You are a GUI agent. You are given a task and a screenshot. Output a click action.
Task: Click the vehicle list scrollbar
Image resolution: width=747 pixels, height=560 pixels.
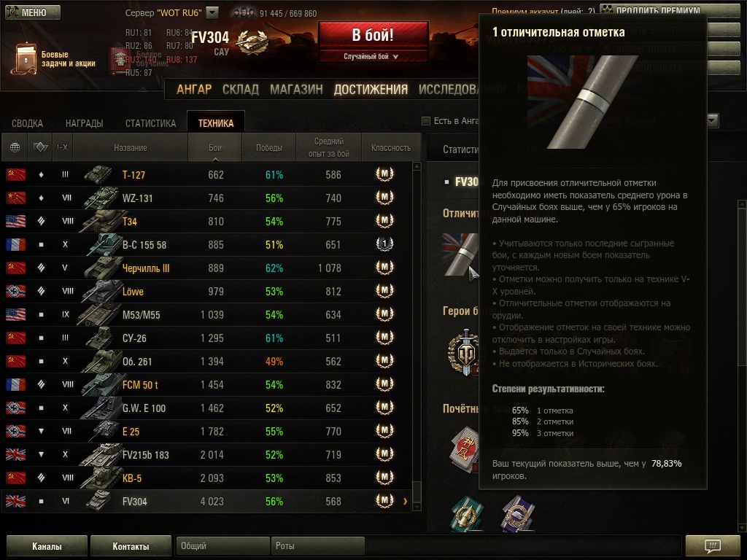coord(417,336)
